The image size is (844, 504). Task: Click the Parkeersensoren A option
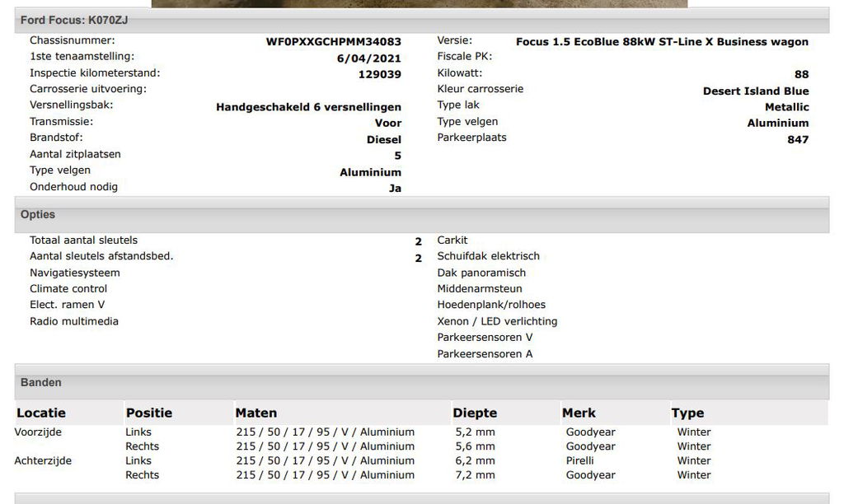pyautogui.click(x=485, y=354)
